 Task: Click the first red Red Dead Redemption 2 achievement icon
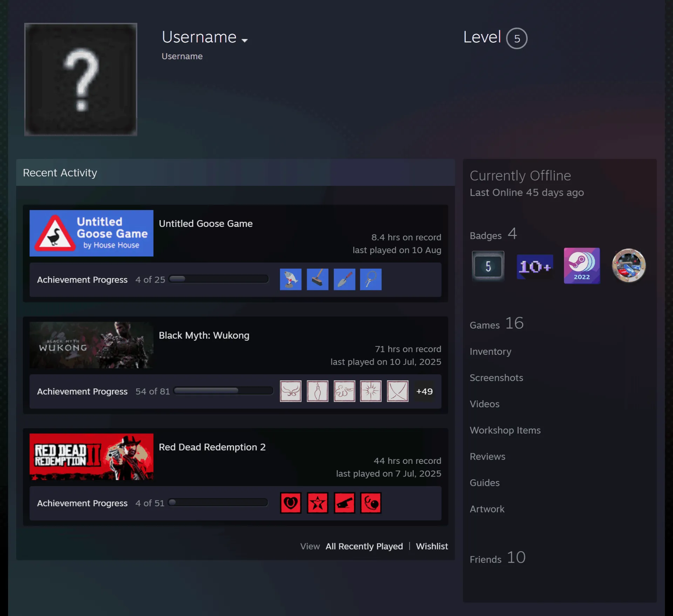(291, 503)
